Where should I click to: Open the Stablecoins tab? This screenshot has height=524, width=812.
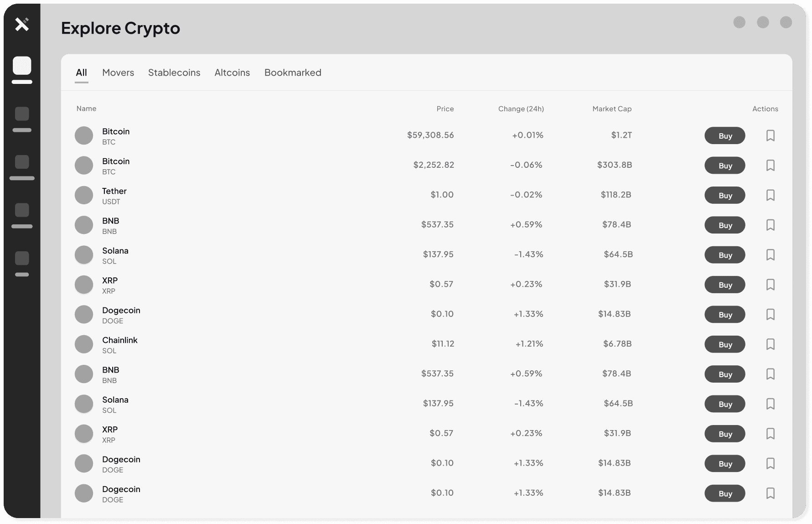(174, 73)
